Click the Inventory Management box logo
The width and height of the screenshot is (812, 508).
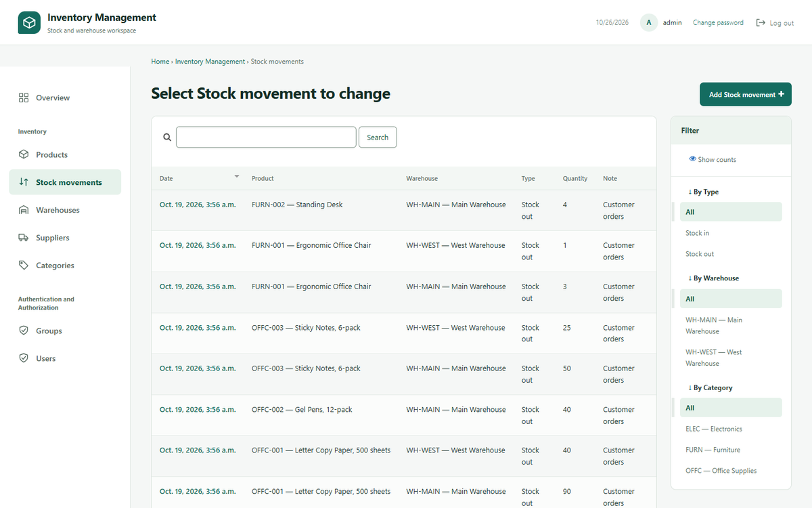click(29, 22)
